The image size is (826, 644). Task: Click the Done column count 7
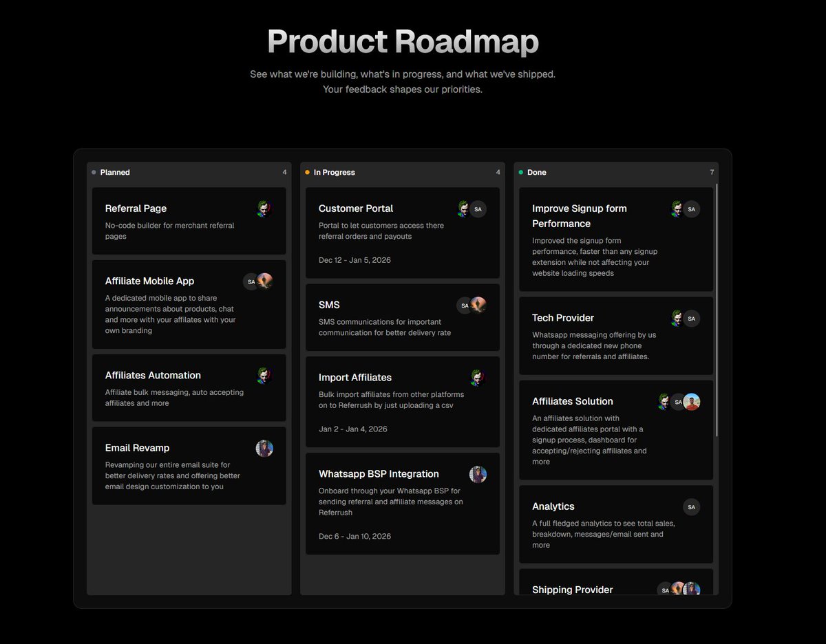tap(712, 173)
